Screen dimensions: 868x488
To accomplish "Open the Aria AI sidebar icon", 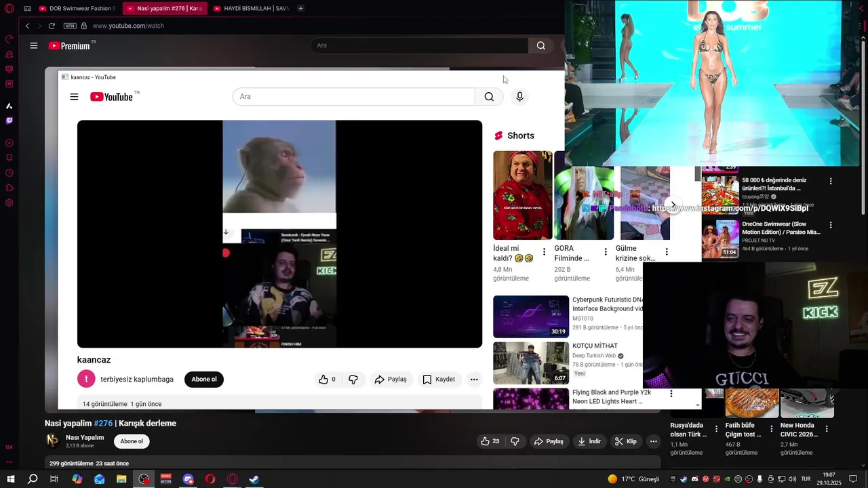I will tap(9, 106).
